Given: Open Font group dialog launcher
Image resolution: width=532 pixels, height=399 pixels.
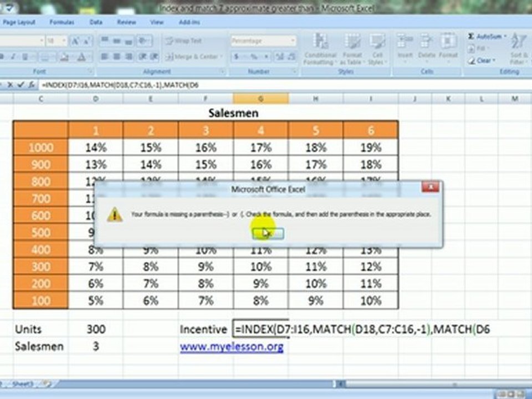Looking at the screenshot, I should point(90,71).
